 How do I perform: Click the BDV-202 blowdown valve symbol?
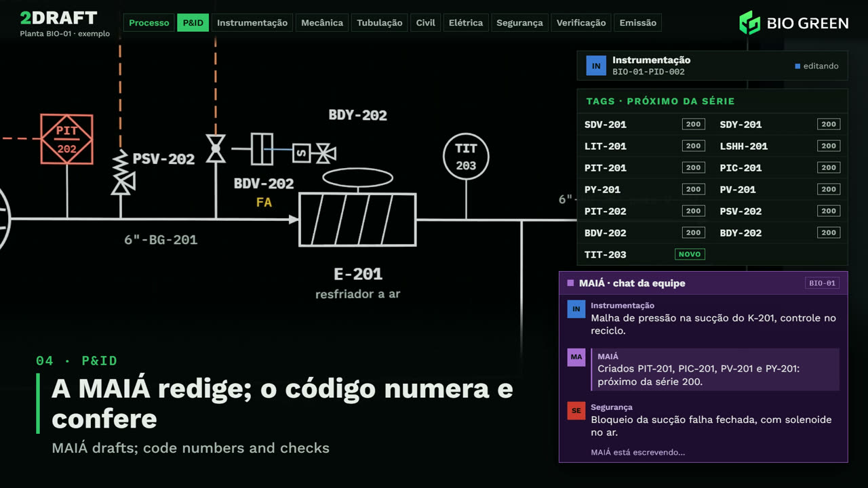[x=216, y=148]
